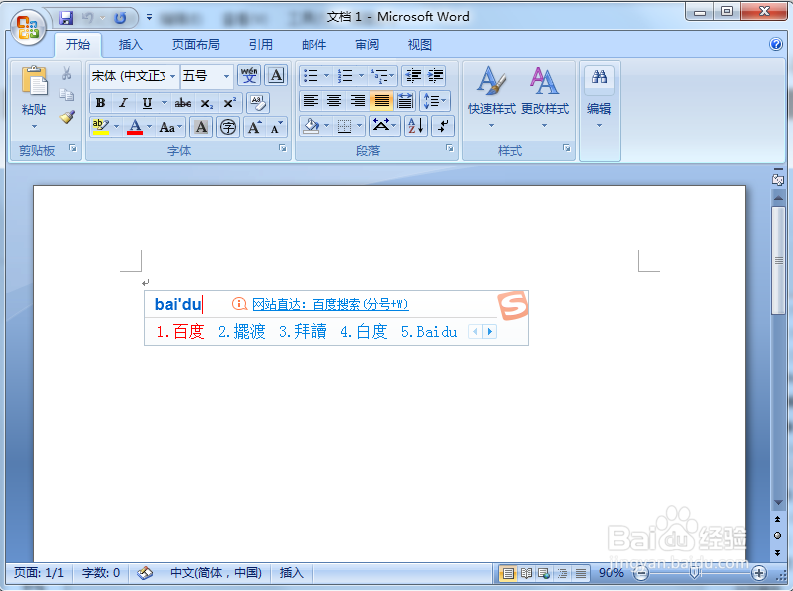Screen dimensions: 793x591
Task: Click the Copy icon
Action: click(x=67, y=95)
